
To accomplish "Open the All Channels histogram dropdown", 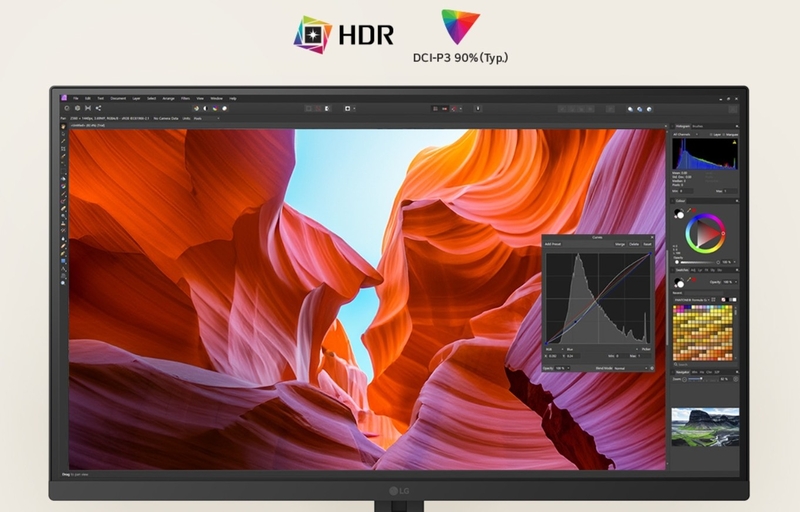I will pyautogui.click(x=685, y=134).
